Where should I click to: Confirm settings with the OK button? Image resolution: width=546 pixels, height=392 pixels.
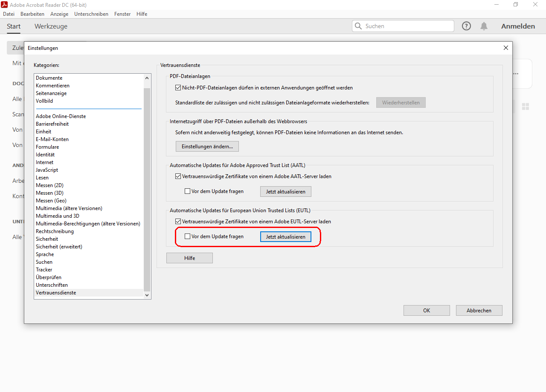(x=426, y=311)
